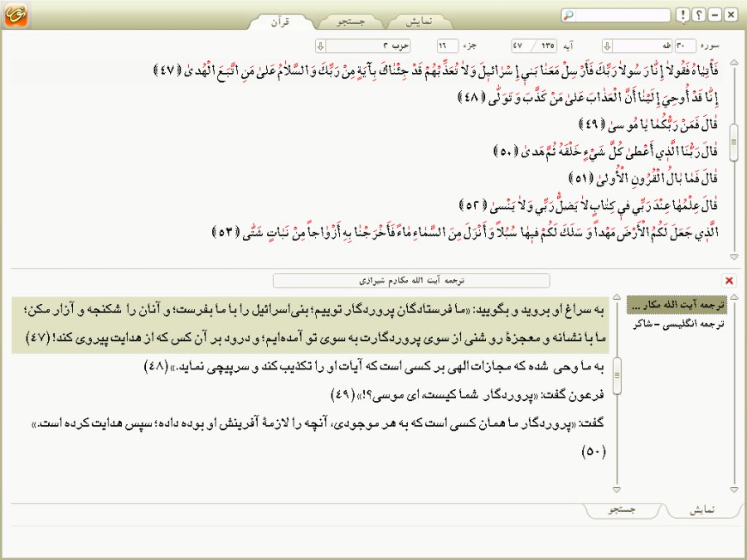Open help with the question mark button
The width and height of the screenshot is (747, 560).
[x=698, y=15]
